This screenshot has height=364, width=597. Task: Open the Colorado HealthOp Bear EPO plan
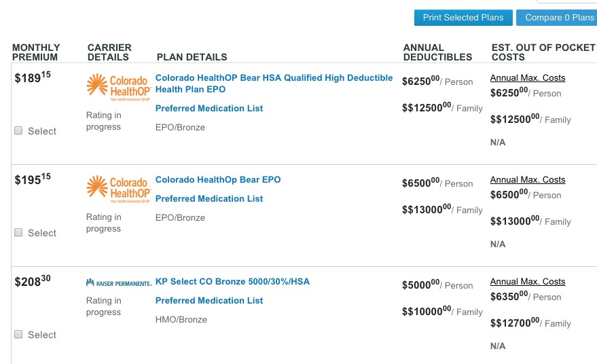[x=217, y=180]
